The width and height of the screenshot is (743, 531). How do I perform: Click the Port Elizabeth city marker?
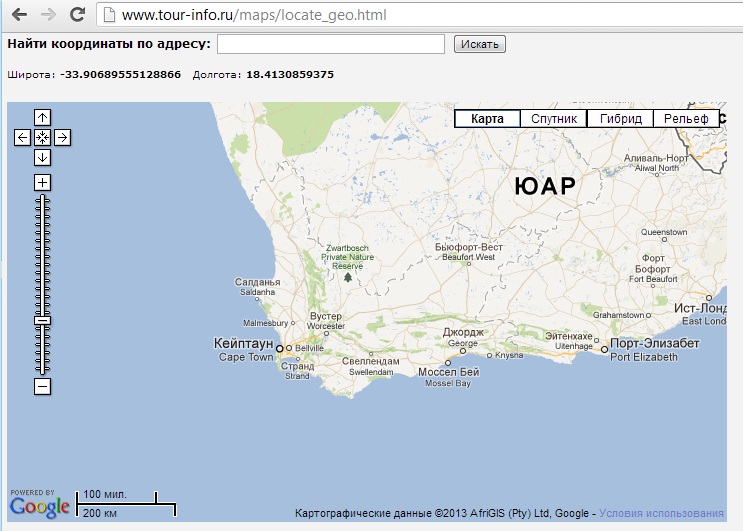tap(604, 350)
